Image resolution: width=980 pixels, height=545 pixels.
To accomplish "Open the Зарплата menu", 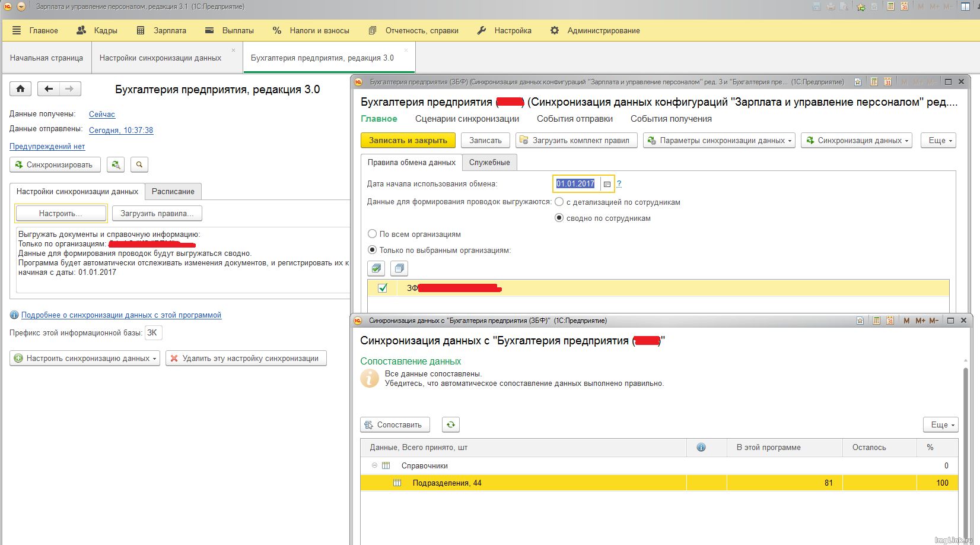I will click(161, 30).
